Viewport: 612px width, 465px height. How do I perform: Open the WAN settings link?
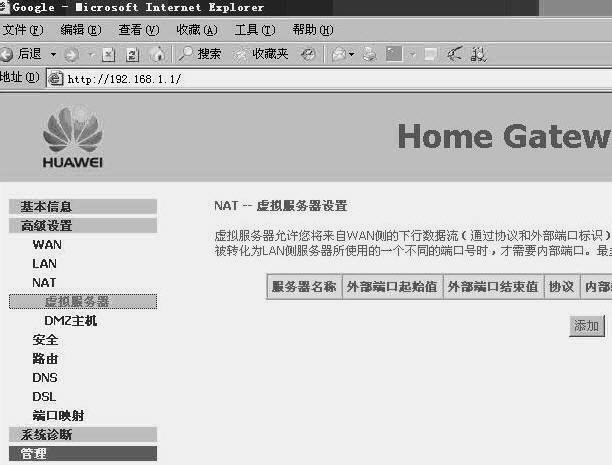click(x=47, y=245)
